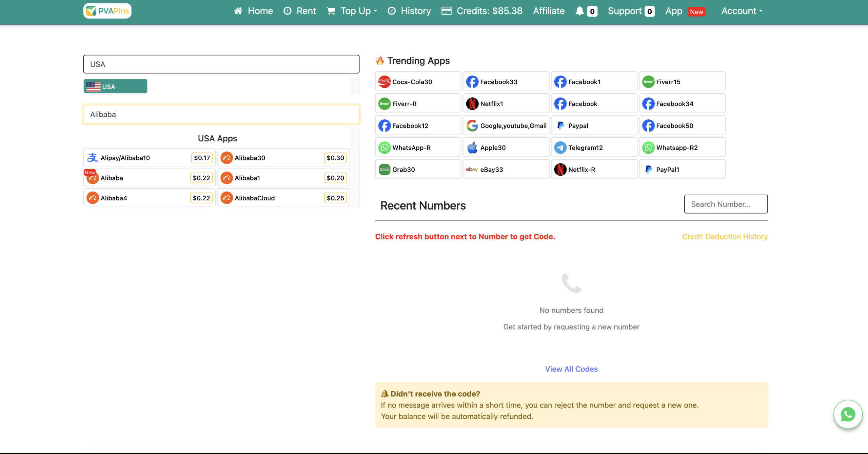Image resolution: width=868 pixels, height=454 pixels.
Task: Choose Alibaba1 app at $0.20
Action: tap(283, 178)
